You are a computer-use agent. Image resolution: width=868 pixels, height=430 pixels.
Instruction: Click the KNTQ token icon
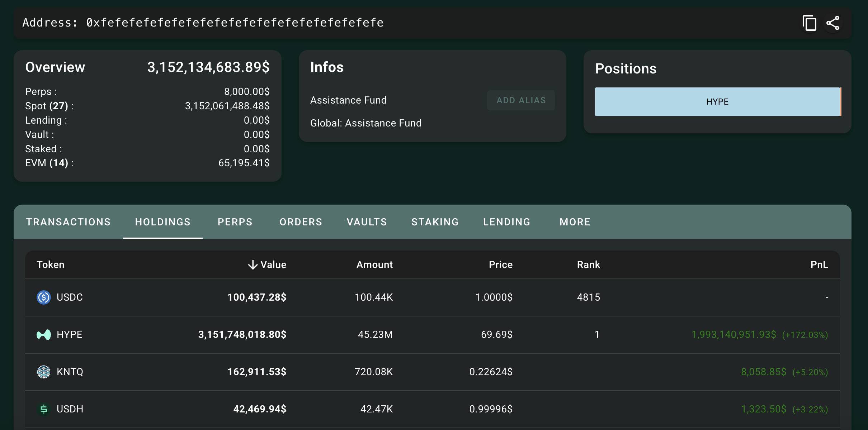[44, 372]
